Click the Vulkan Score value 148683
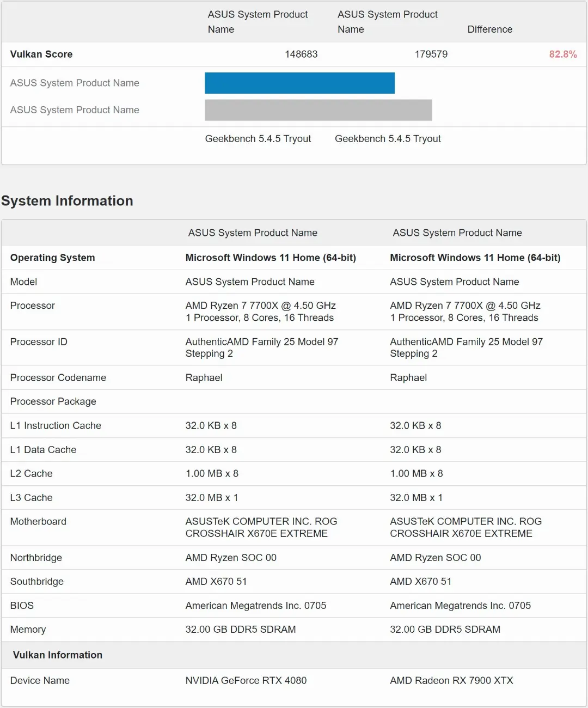588x708 pixels. click(301, 54)
